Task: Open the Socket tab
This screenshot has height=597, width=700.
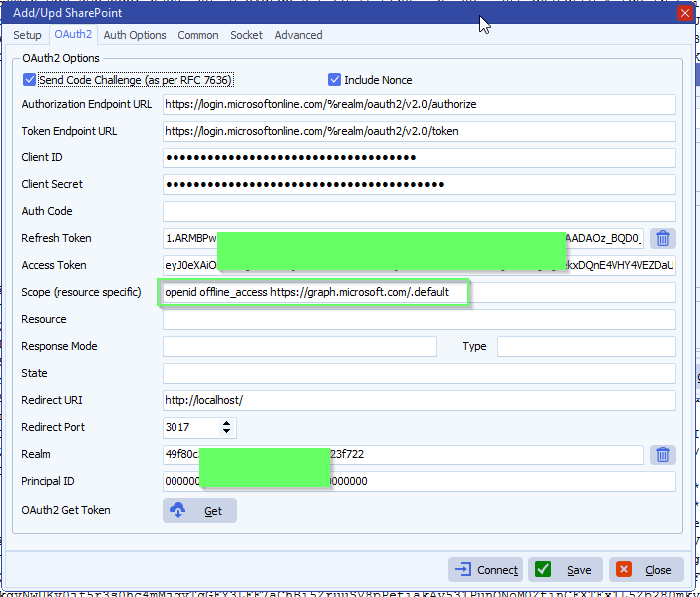Action: tap(246, 35)
